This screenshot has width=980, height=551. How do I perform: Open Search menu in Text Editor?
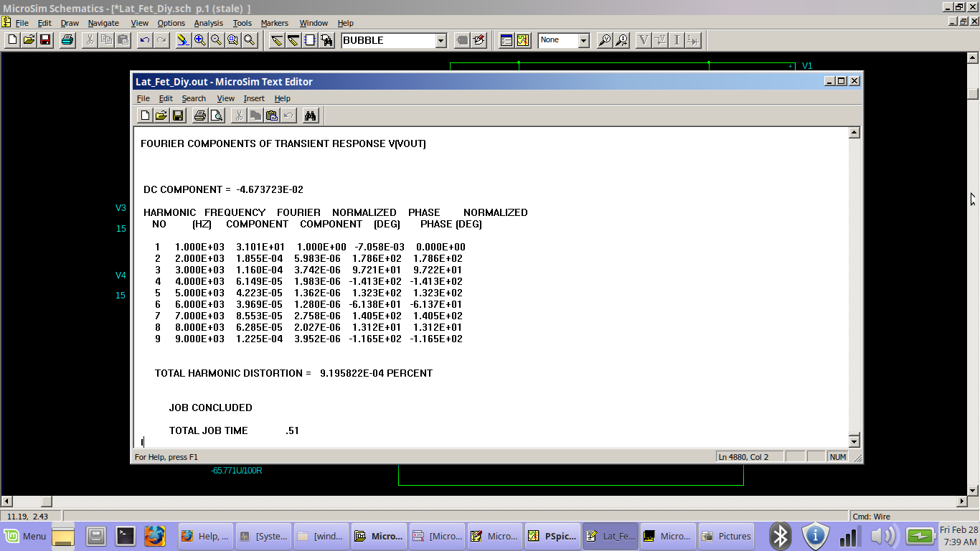[x=194, y=98]
